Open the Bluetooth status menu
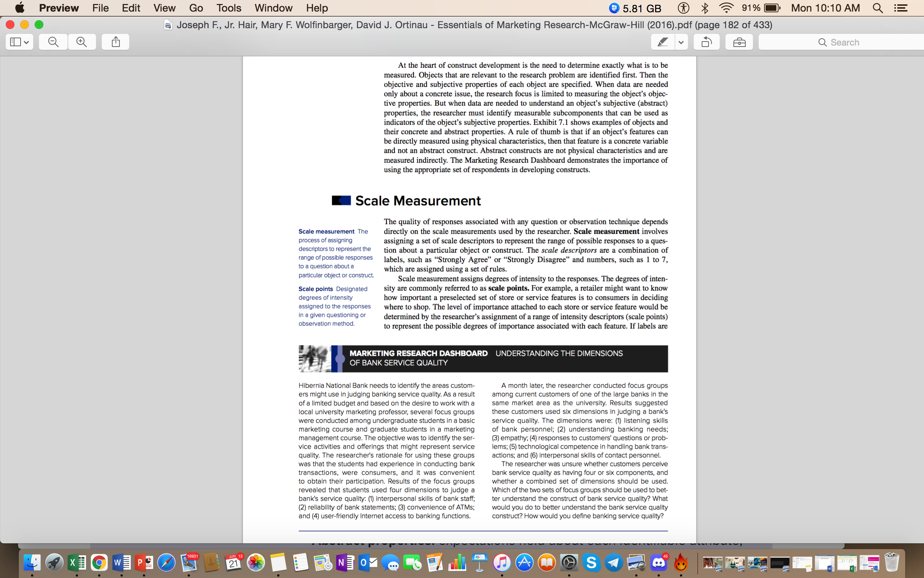The height and width of the screenshot is (578, 924). tap(705, 8)
